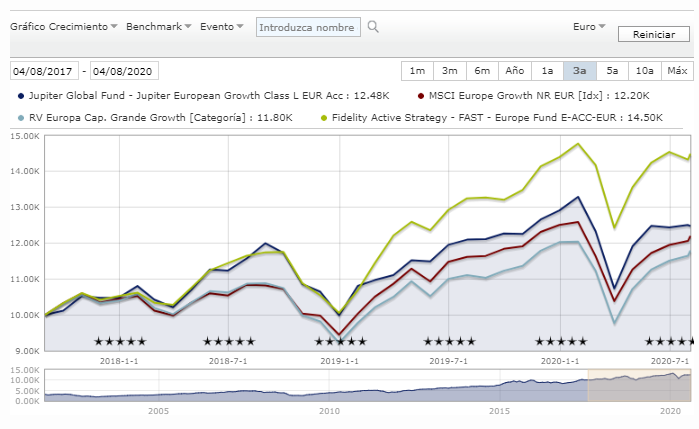The image size is (699, 429).
Task: Click star rating marker near 2018-1-1
Action: click(120, 342)
